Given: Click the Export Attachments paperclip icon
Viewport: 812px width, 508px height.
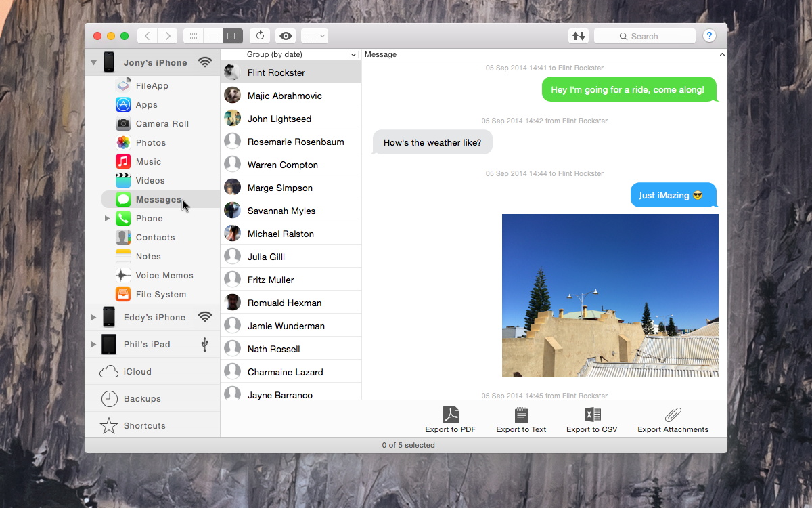Looking at the screenshot, I should click(x=673, y=415).
